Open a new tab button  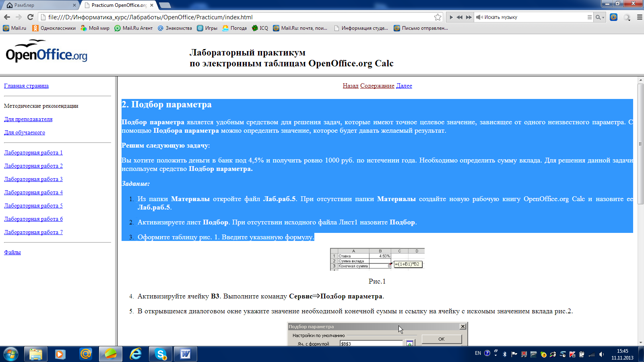tap(165, 5)
